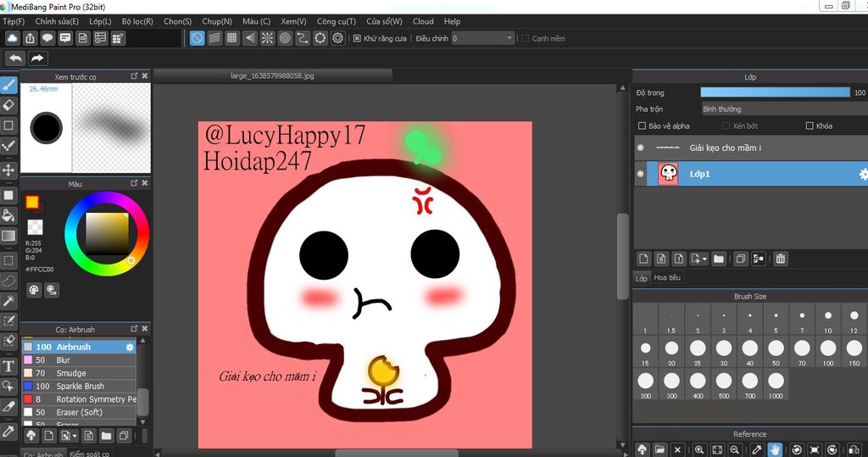Toggle Khử răng cưa anti-aliasing checkbox

(357, 38)
